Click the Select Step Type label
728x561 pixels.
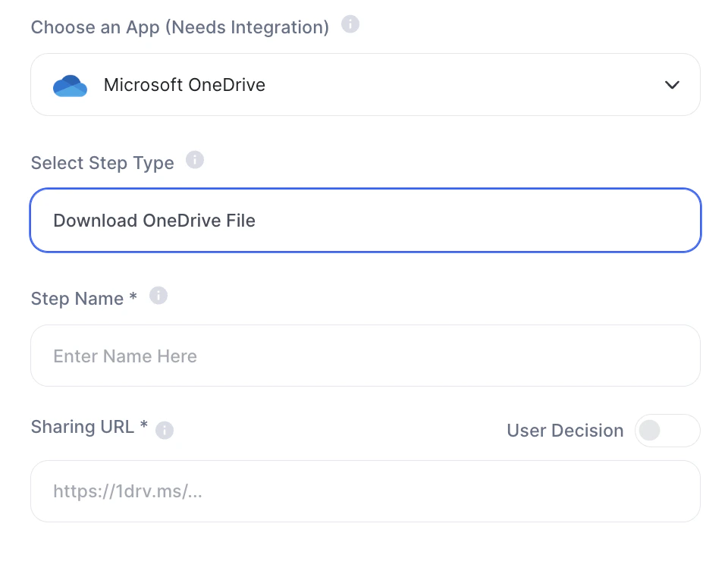pyautogui.click(x=102, y=163)
